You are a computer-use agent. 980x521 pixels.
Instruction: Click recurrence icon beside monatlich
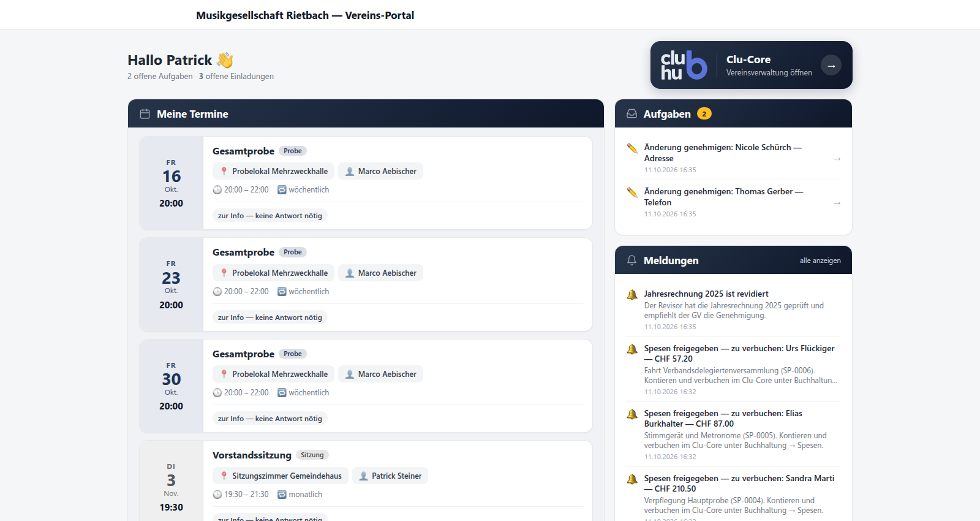(x=282, y=495)
